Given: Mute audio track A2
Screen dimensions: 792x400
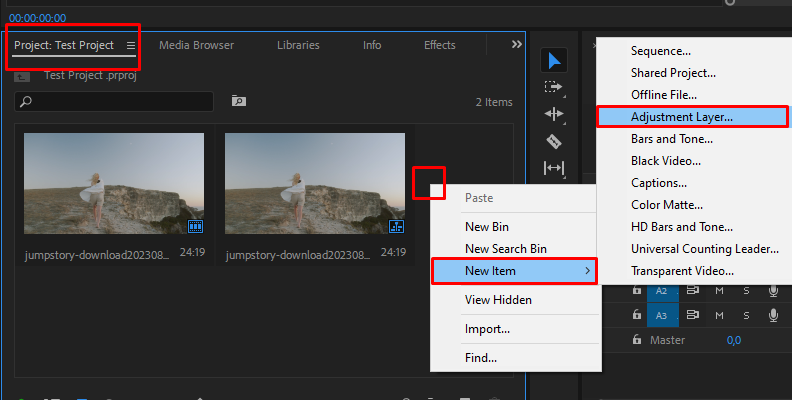Looking at the screenshot, I should point(719,291).
